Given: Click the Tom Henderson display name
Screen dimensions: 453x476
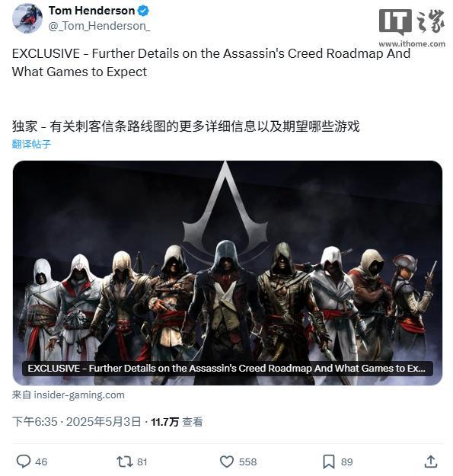Looking at the screenshot, I should pyautogui.click(x=91, y=11).
